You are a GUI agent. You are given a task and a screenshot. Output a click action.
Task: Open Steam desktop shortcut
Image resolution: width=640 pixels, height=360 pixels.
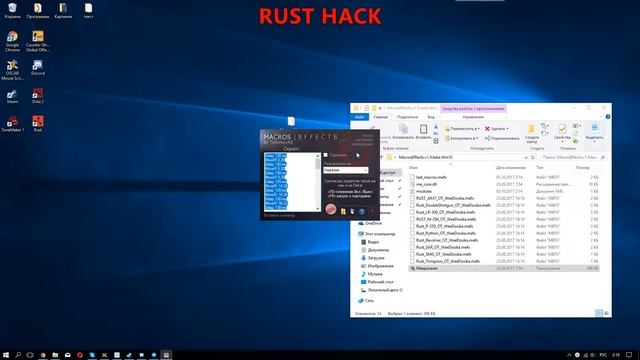coord(12,96)
